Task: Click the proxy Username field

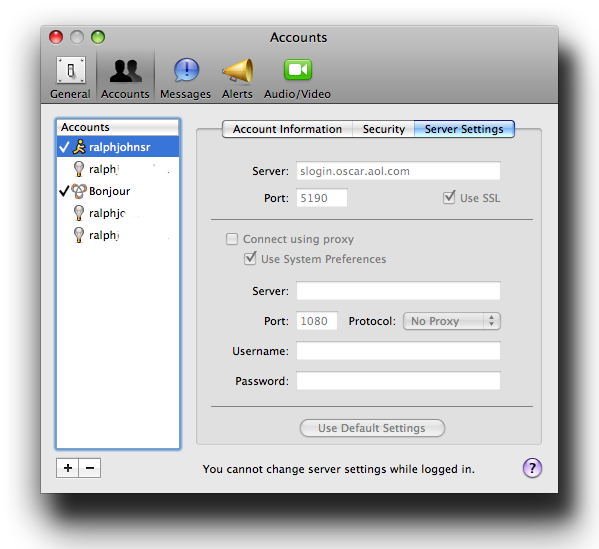Action: [x=398, y=351]
